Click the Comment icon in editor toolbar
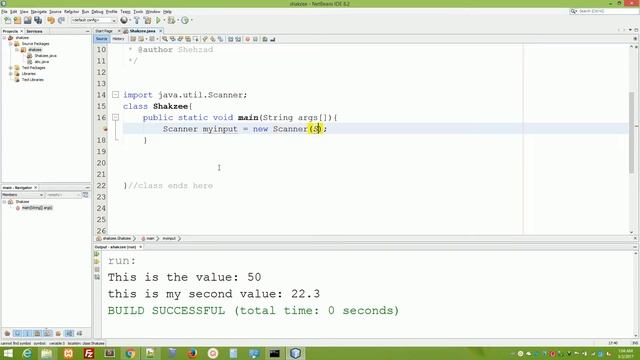This screenshot has height=360, width=640. (x=265, y=39)
